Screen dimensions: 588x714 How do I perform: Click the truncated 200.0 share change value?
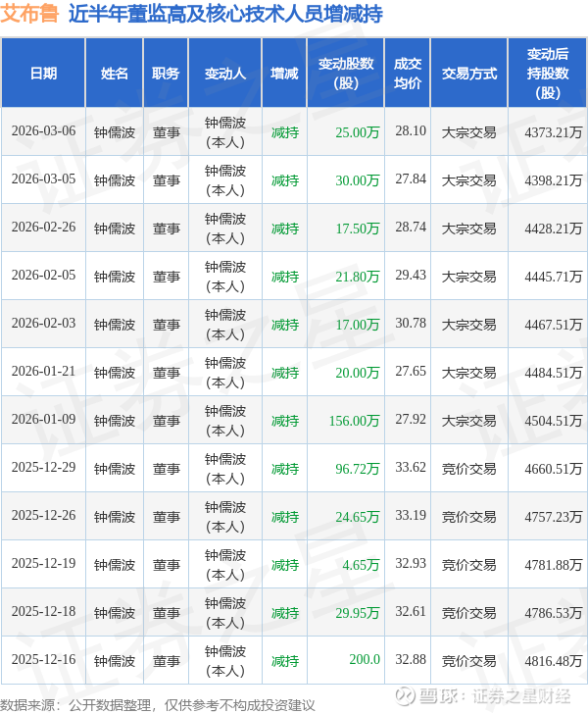[x=365, y=660]
